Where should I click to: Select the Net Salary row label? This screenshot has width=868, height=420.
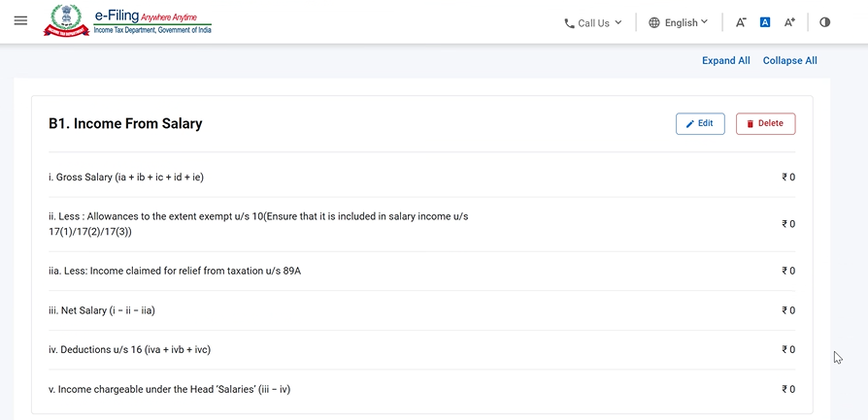tap(102, 310)
